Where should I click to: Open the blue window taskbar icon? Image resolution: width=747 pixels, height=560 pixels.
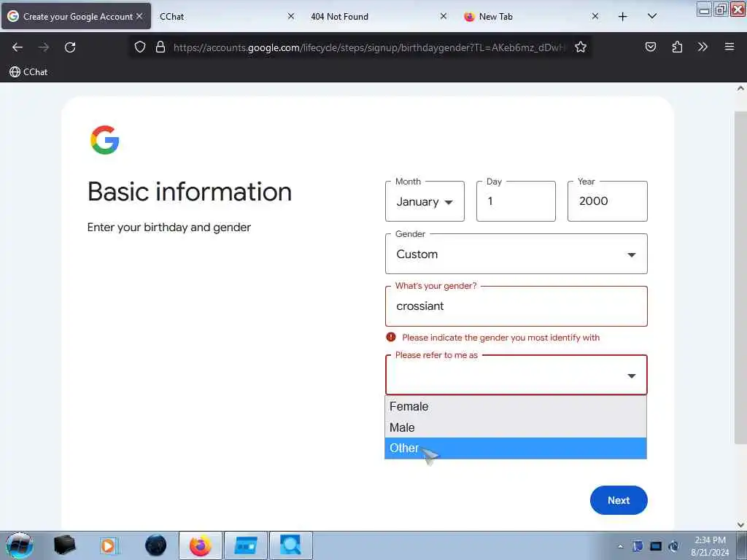[245, 545]
